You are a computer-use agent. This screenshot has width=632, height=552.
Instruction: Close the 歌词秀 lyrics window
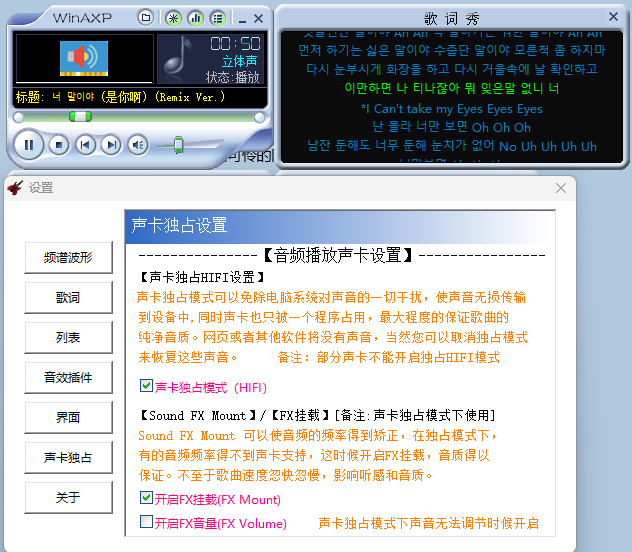click(613, 17)
